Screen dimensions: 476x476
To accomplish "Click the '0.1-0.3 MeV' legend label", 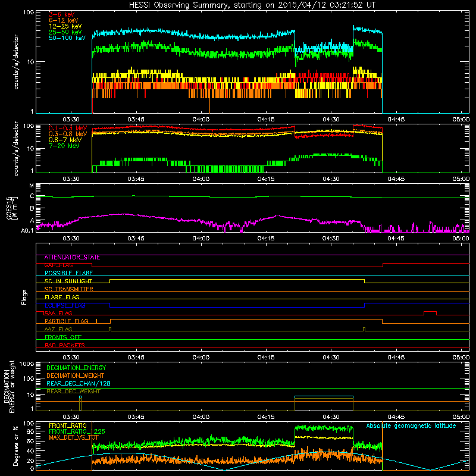I will 68,128.
